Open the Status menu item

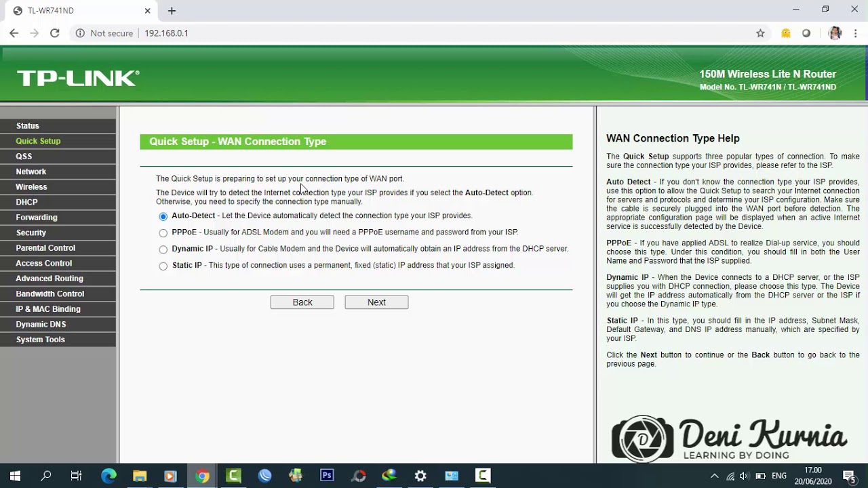(58, 126)
